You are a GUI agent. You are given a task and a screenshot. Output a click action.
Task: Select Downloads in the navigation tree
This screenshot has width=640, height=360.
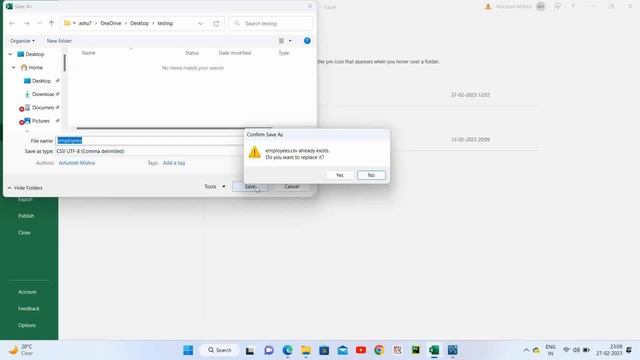click(39, 94)
